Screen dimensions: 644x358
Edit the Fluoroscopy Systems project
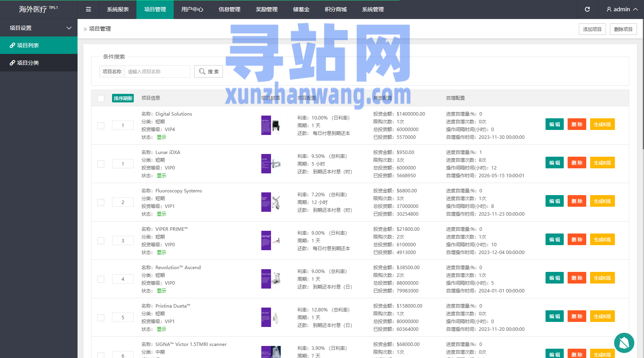click(x=554, y=201)
